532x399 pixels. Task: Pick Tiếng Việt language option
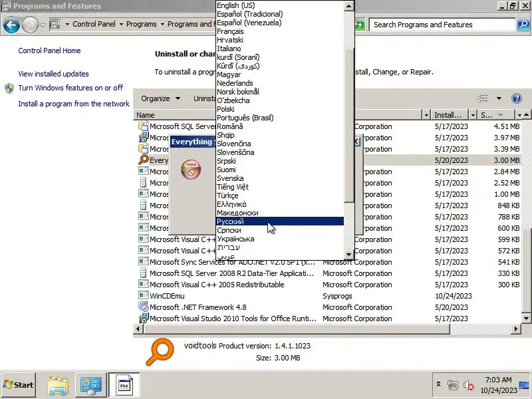[280, 187]
